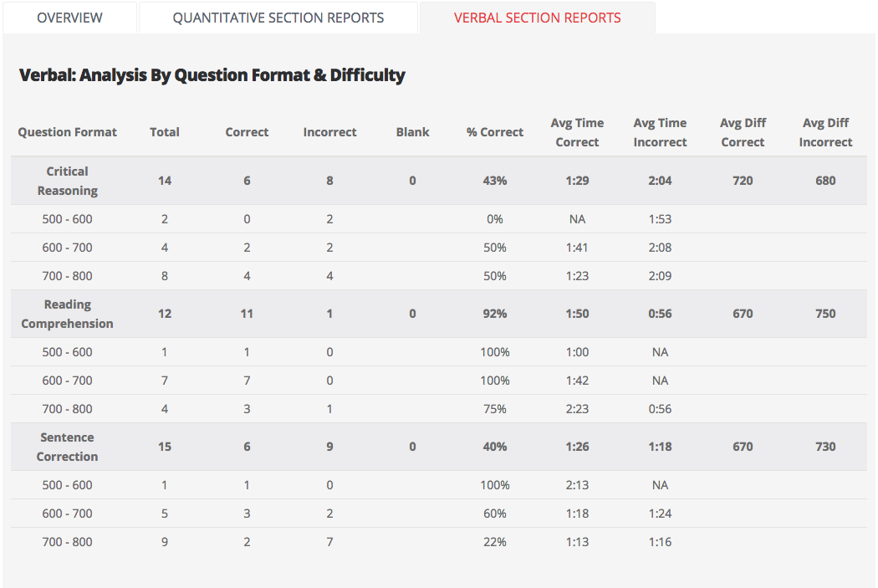Select the Blank column header
This screenshot has width=878, height=588.
coord(412,132)
